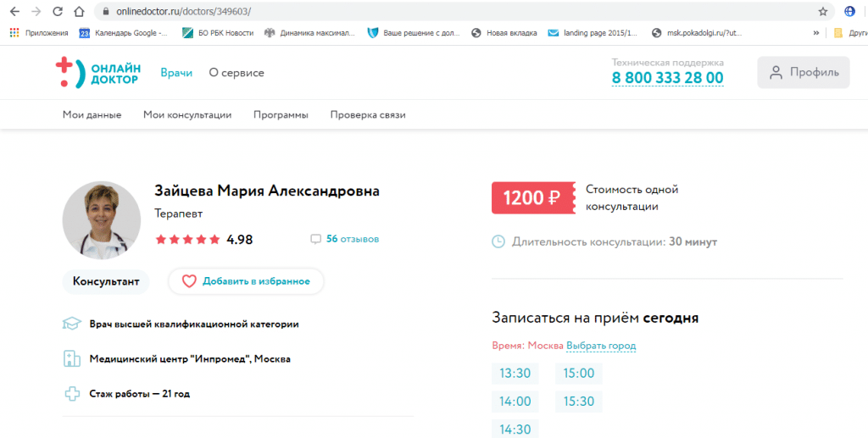Open the Врачи menu item
This screenshot has height=438, width=868.
176,73
